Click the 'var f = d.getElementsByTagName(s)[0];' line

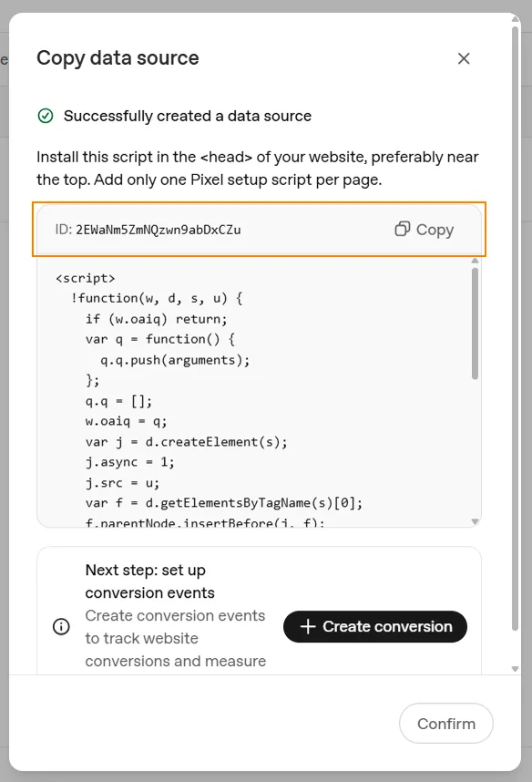(x=224, y=503)
